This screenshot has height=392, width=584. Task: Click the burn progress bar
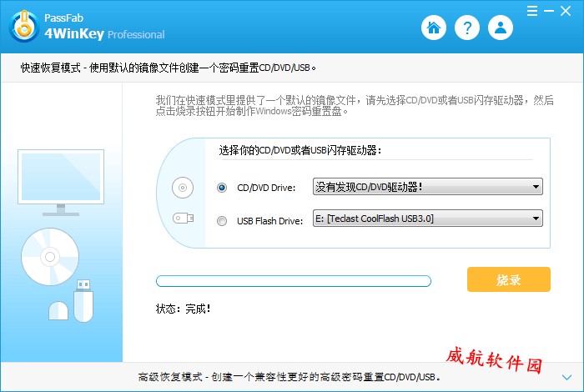tap(294, 281)
